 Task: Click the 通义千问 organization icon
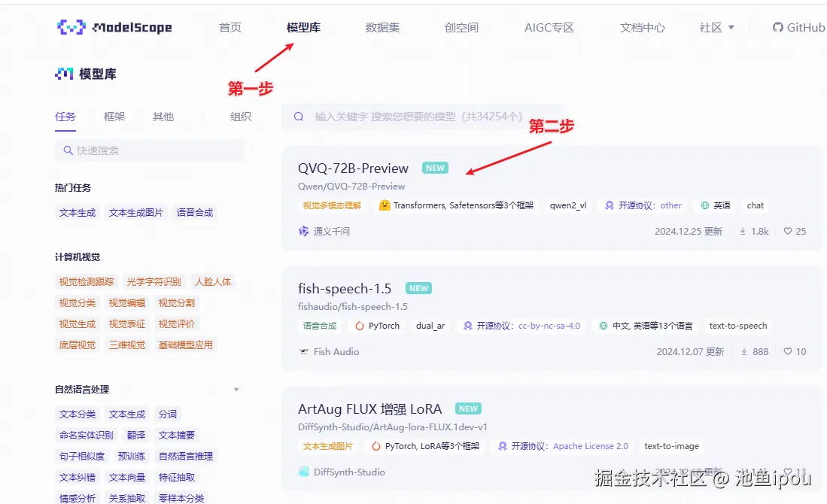point(304,231)
